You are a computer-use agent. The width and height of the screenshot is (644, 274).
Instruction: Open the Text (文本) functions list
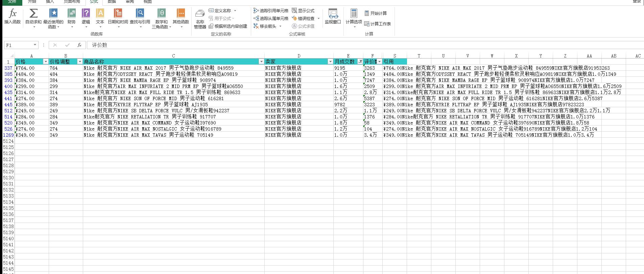coord(100,18)
